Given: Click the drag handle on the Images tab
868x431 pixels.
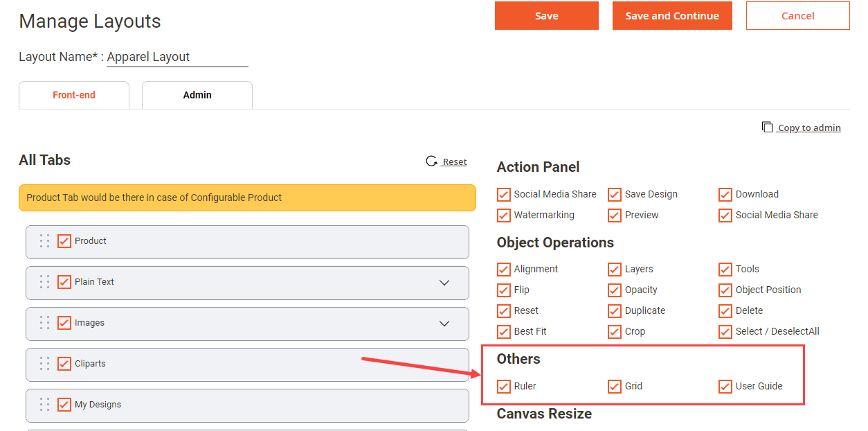Looking at the screenshot, I should tap(44, 323).
